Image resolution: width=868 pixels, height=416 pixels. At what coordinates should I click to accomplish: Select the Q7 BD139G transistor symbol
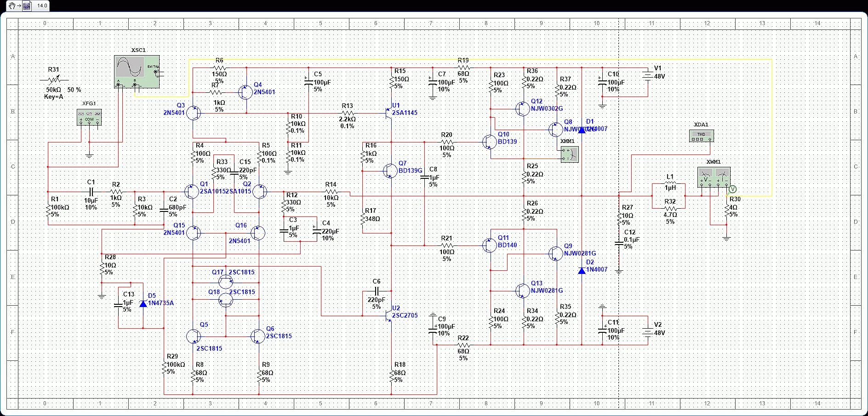click(390, 171)
